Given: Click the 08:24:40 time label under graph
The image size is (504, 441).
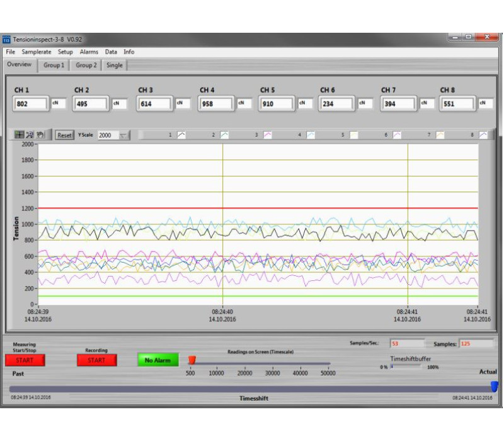Looking at the screenshot, I should (x=222, y=312).
